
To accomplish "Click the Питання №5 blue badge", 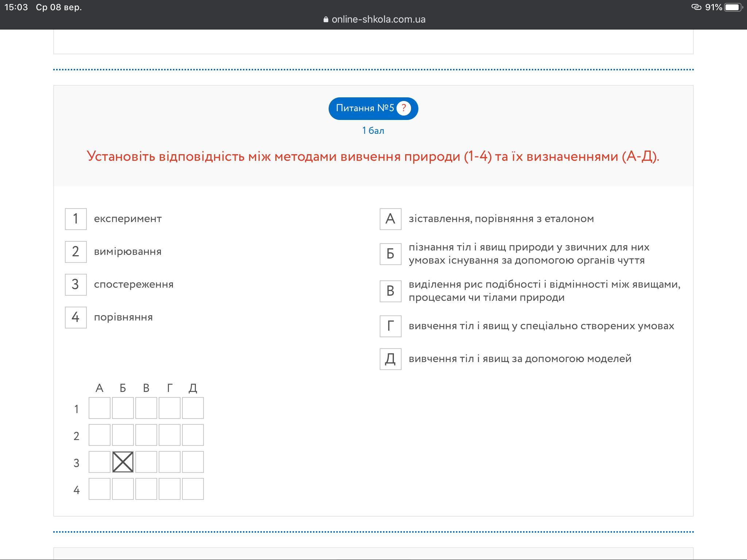I will pyautogui.click(x=365, y=108).
